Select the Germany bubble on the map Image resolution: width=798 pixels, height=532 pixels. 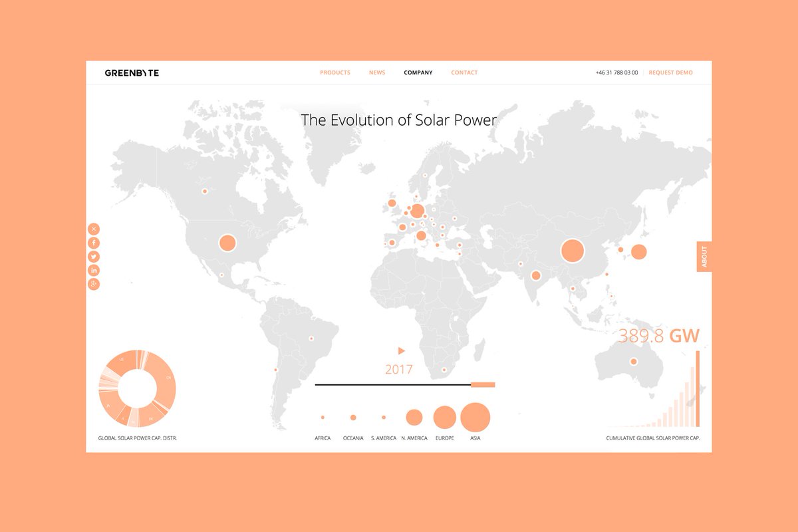[x=417, y=211]
